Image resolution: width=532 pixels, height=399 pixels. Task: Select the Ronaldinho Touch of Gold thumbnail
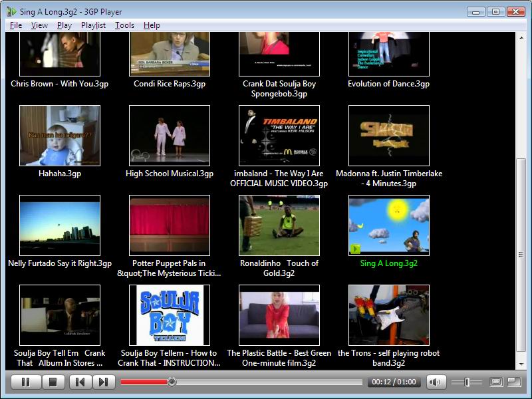coord(279,225)
